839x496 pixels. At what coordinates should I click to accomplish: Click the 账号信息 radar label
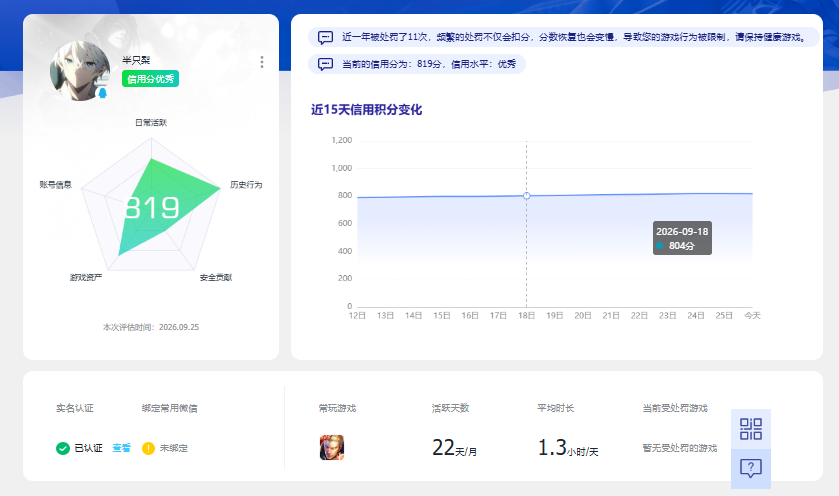pyautogui.click(x=56, y=185)
